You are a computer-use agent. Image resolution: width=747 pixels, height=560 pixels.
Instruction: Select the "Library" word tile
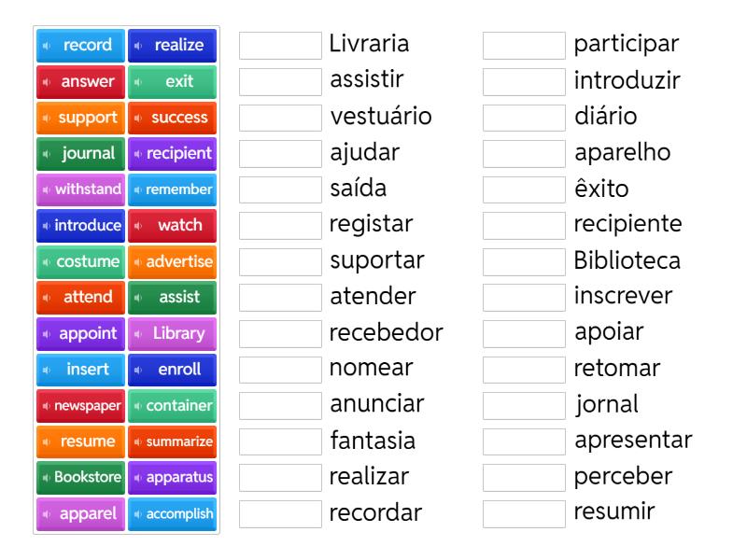[173, 333]
